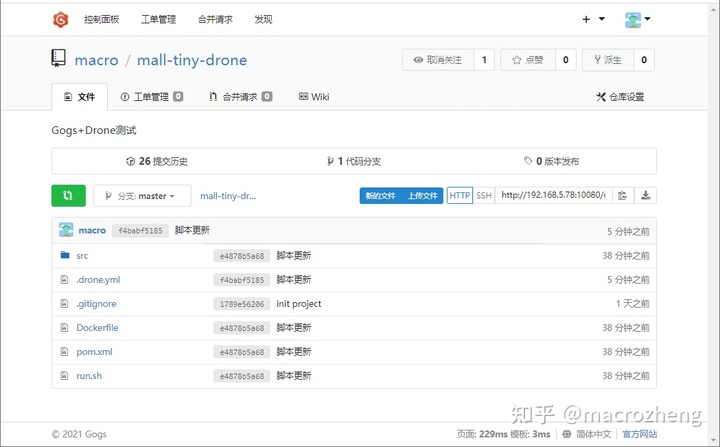Open the .drone.yml file
This screenshot has width=720, height=447.
pyautogui.click(x=98, y=280)
